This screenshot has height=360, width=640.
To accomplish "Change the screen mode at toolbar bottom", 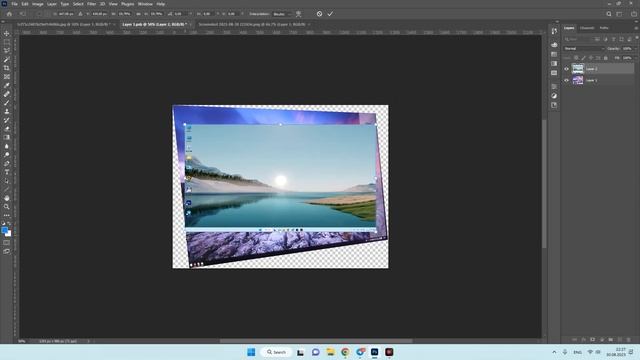I will pyautogui.click(x=7, y=251).
